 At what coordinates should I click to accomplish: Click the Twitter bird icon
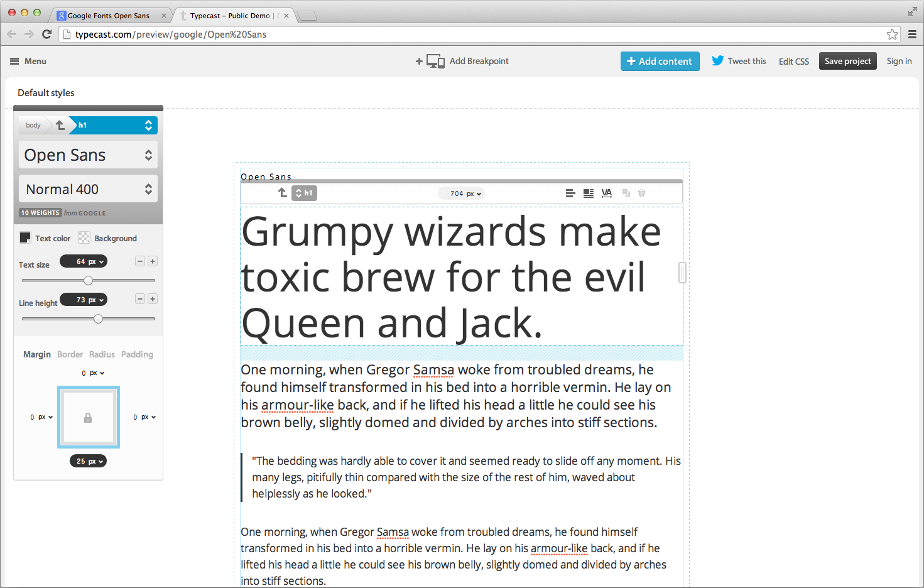click(717, 61)
